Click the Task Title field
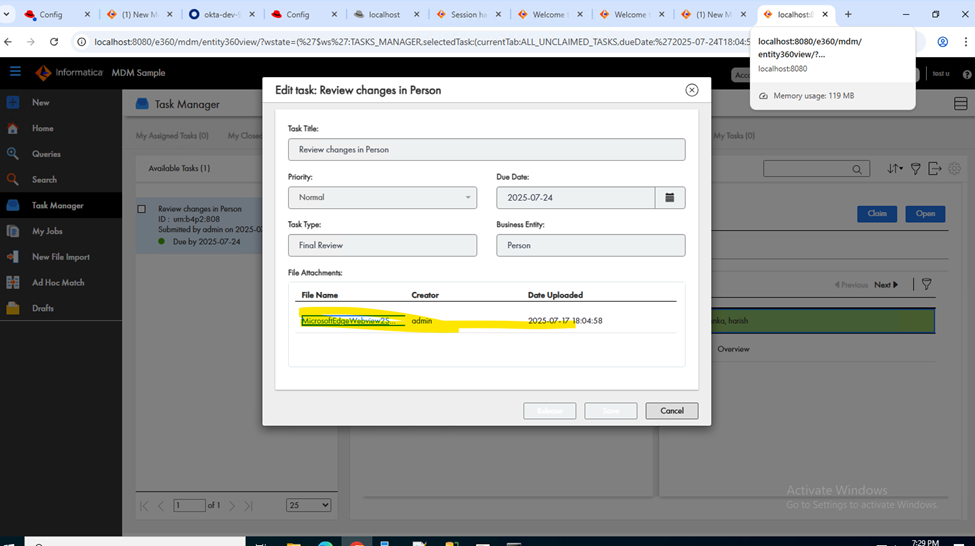Viewport: 975px width, 546px height. (487, 149)
